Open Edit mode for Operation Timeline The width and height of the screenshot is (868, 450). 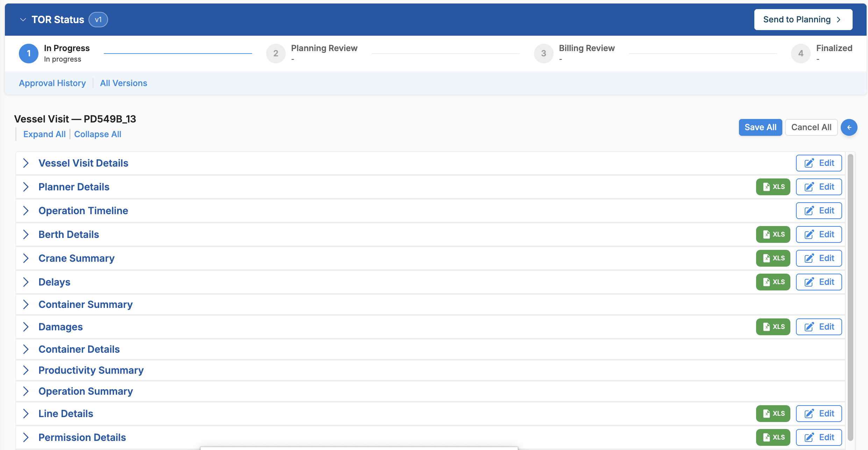tap(819, 211)
